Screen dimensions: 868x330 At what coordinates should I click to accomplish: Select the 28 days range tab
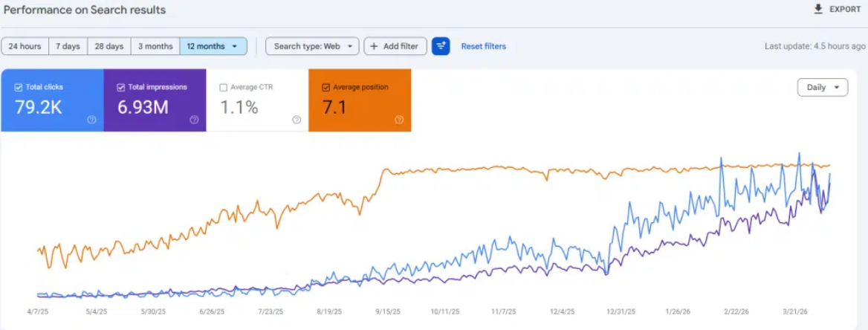click(x=109, y=47)
